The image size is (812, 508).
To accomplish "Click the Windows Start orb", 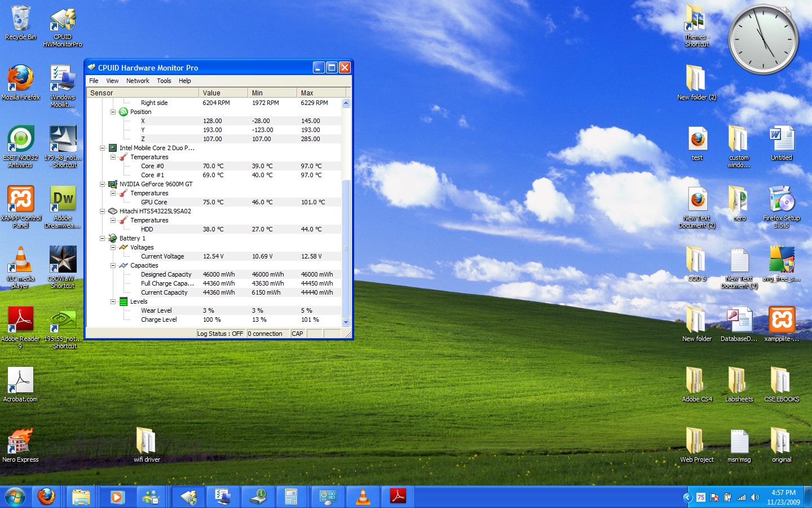I will pos(15,497).
